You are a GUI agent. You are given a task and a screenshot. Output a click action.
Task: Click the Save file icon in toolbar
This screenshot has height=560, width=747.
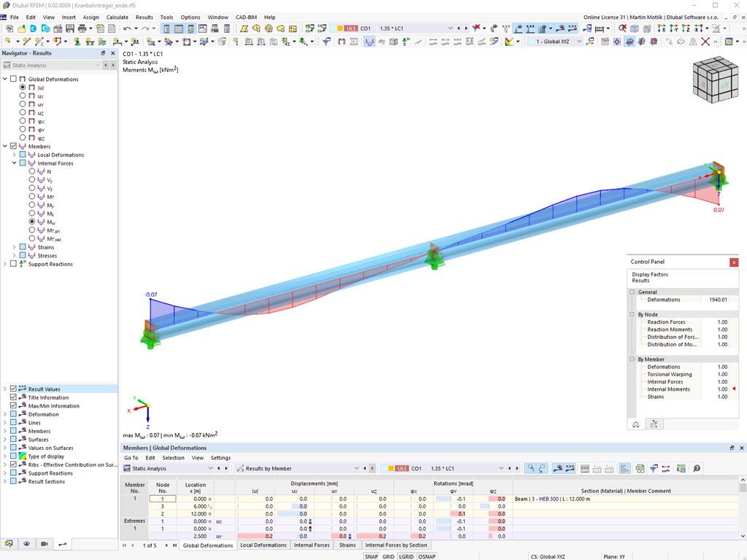tap(70, 28)
